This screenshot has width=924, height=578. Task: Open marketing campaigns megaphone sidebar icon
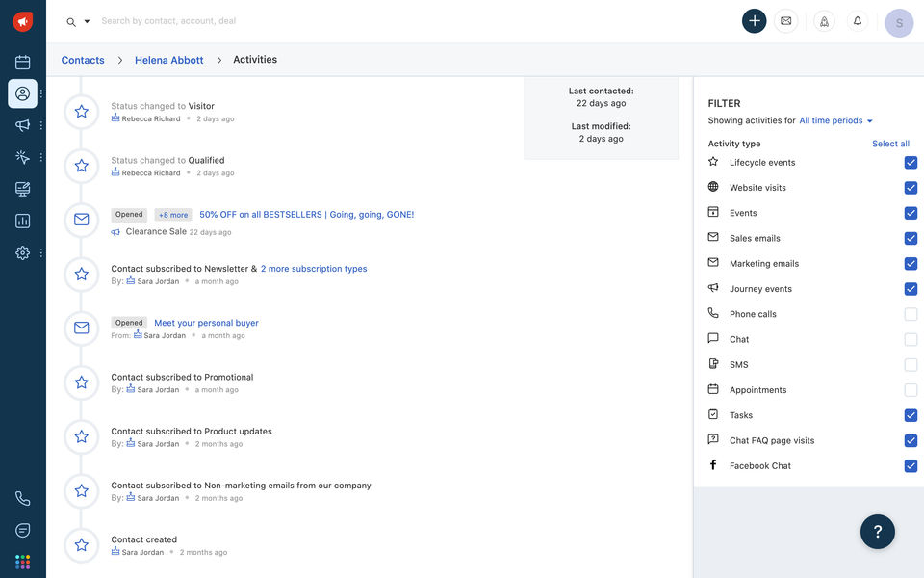point(22,125)
